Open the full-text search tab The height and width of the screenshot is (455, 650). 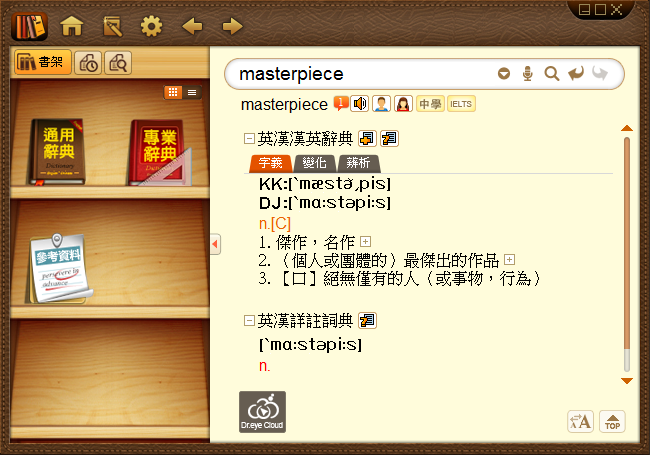pos(118,63)
